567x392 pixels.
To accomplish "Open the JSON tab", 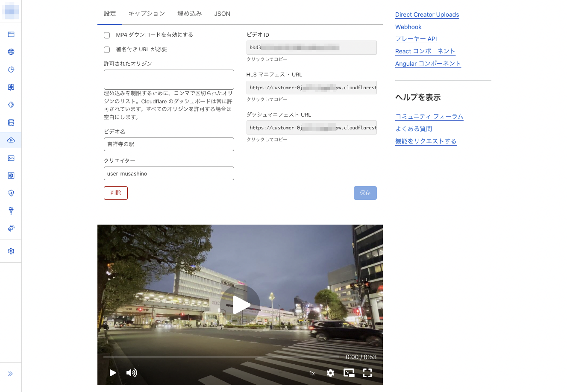I will 222,13.
